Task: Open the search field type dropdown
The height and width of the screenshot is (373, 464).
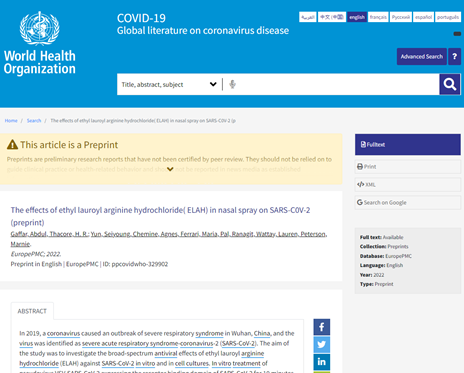Action: pos(169,84)
